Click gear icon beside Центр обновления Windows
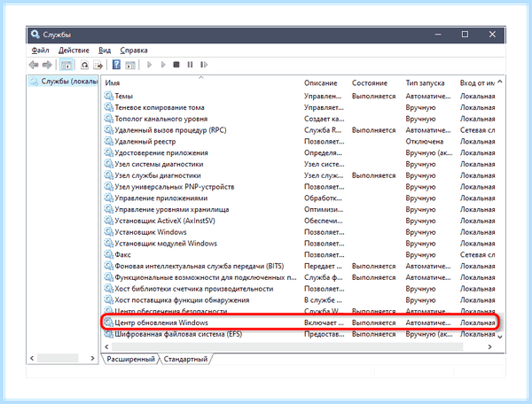The width and height of the screenshot is (532, 404). pos(108,322)
